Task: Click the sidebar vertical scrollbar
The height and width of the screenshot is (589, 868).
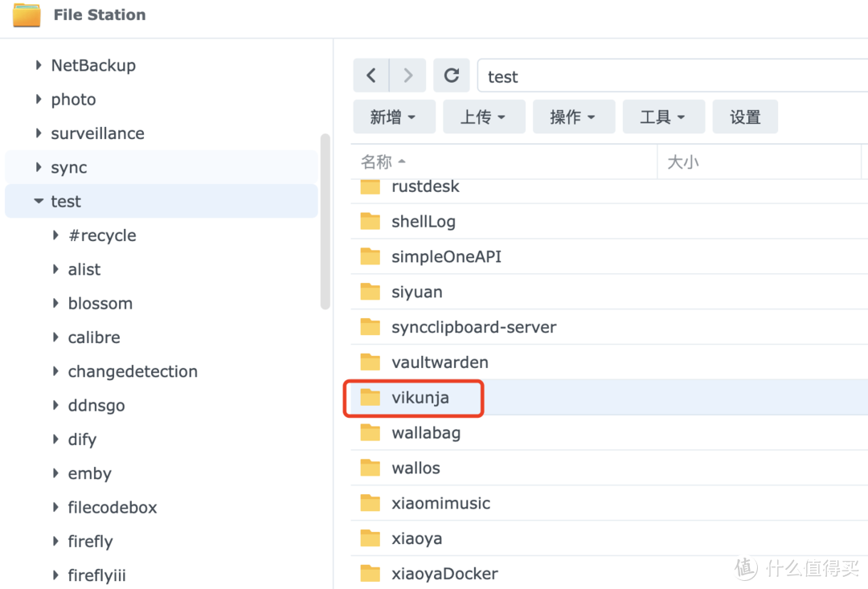Action: click(325, 221)
